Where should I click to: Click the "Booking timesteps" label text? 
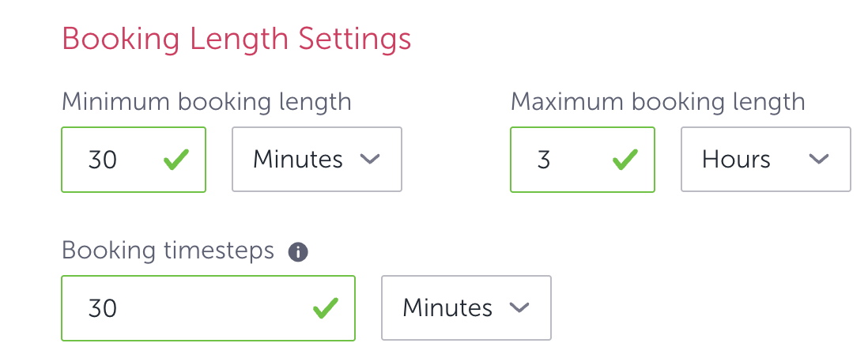pos(168,251)
